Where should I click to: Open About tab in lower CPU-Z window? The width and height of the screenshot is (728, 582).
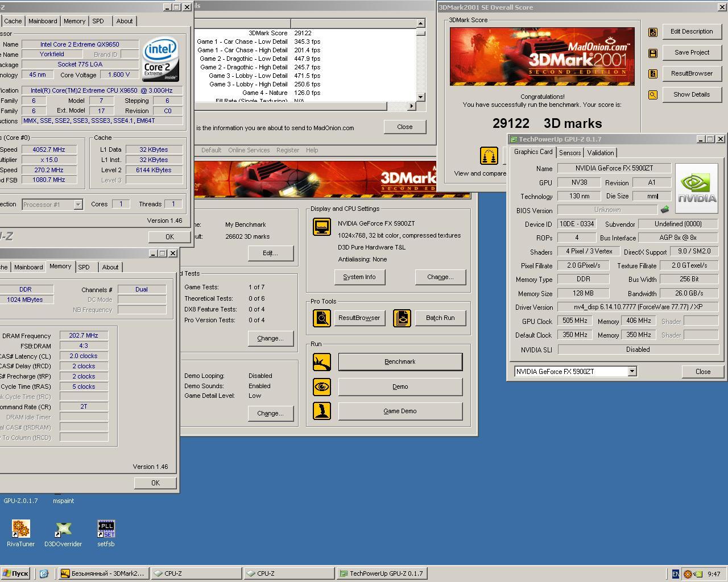coord(110,267)
